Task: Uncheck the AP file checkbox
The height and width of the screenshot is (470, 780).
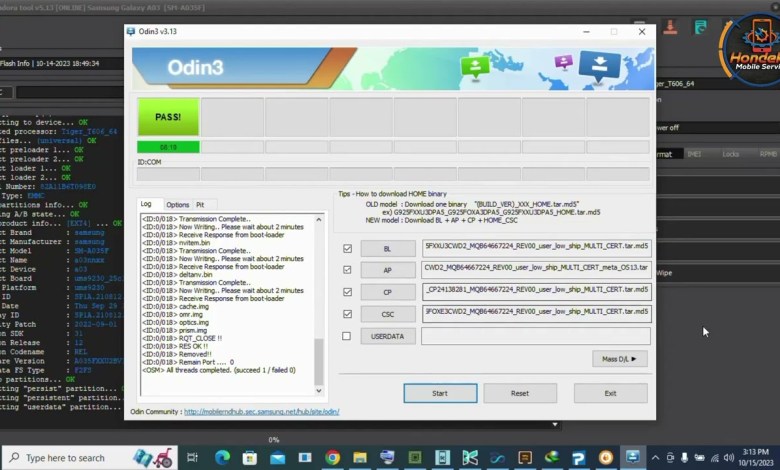Action: (347, 270)
